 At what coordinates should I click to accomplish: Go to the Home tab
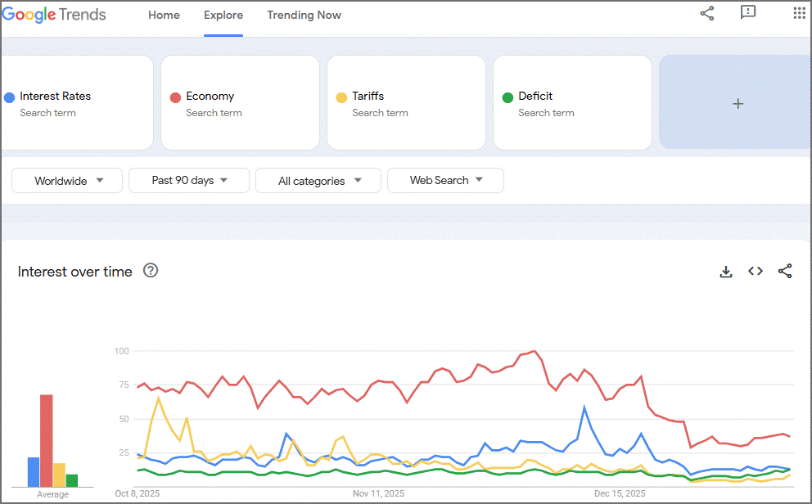pyautogui.click(x=164, y=15)
